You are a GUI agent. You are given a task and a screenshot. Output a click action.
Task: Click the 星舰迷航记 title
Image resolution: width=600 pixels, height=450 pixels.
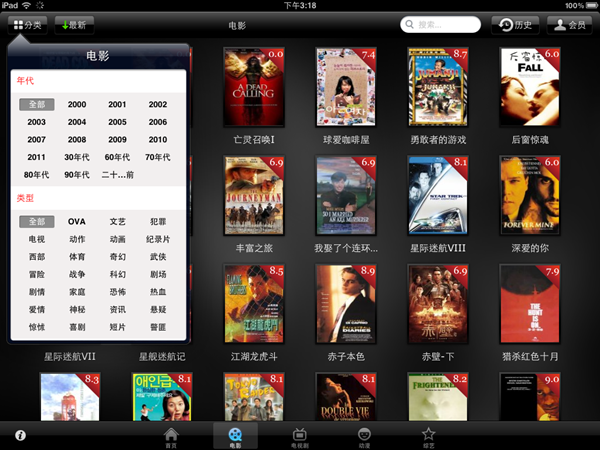[162, 357]
